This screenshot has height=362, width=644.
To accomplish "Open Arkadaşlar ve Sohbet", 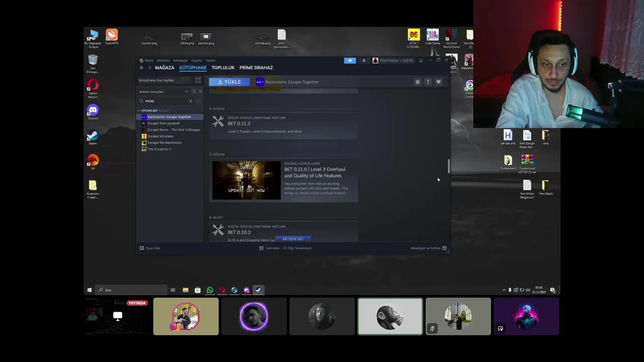I will point(428,248).
